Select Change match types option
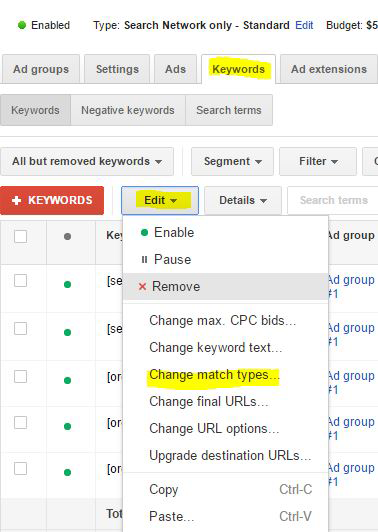 pyautogui.click(x=226, y=375)
